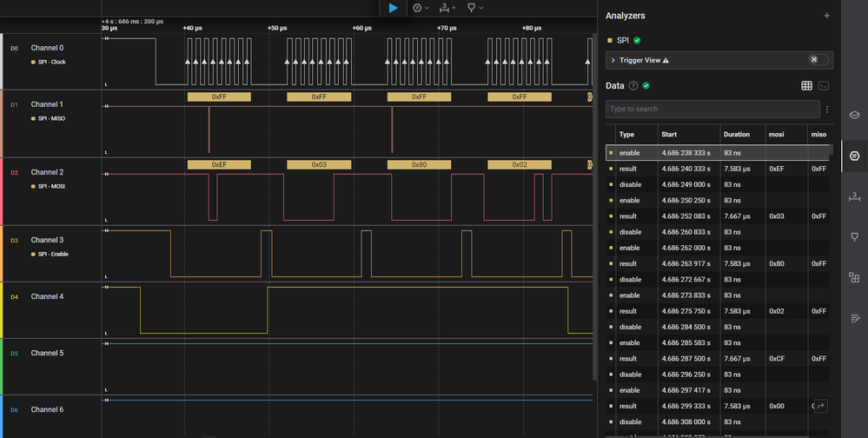The height and width of the screenshot is (438, 868).
Task: Click the Duration column header
Action: tap(737, 135)
